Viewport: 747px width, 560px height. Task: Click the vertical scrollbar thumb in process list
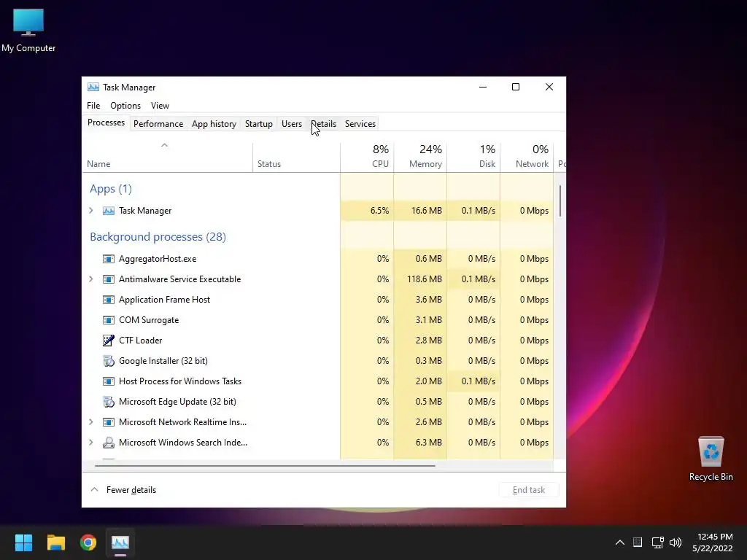pos(560,201)
